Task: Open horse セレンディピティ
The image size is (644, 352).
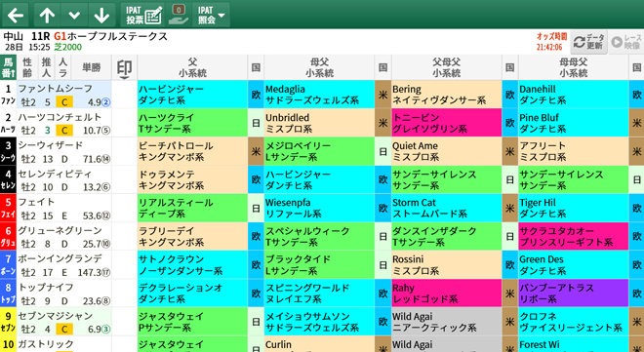Action: (56, 174)
